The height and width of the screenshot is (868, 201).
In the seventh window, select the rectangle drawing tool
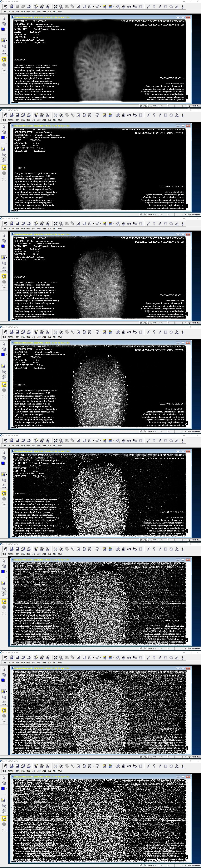(x=165, y=657)
